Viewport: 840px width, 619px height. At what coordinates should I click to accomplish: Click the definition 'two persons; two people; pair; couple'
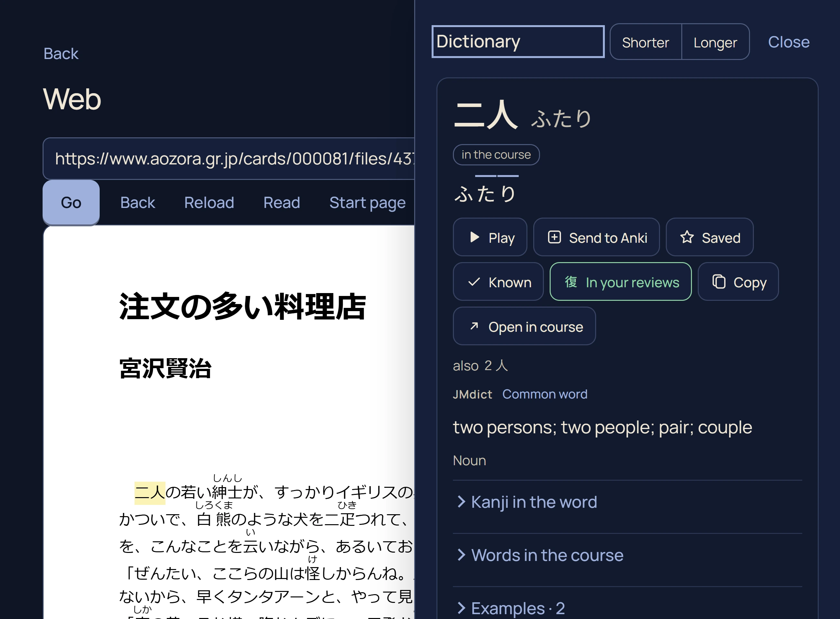602,427
